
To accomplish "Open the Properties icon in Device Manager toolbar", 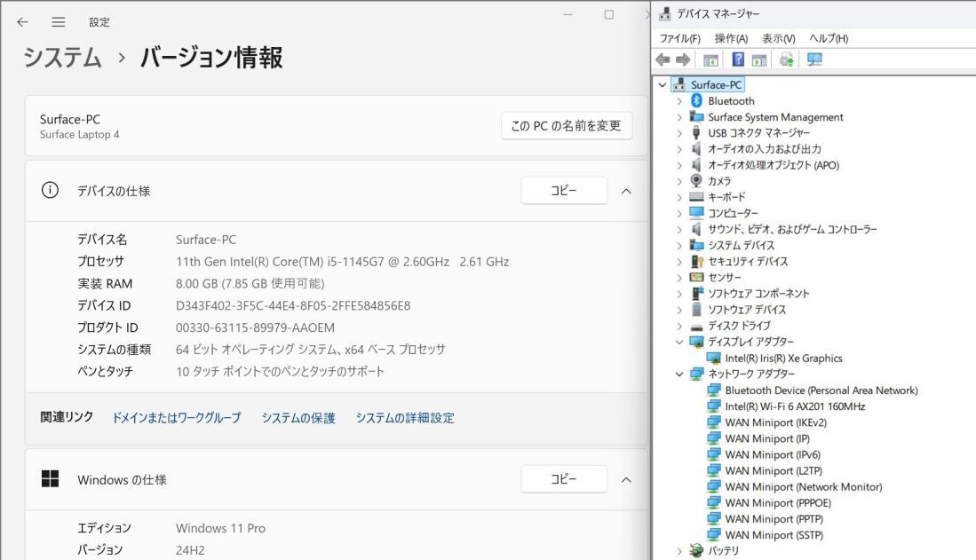I will click(x=758, y=59).
